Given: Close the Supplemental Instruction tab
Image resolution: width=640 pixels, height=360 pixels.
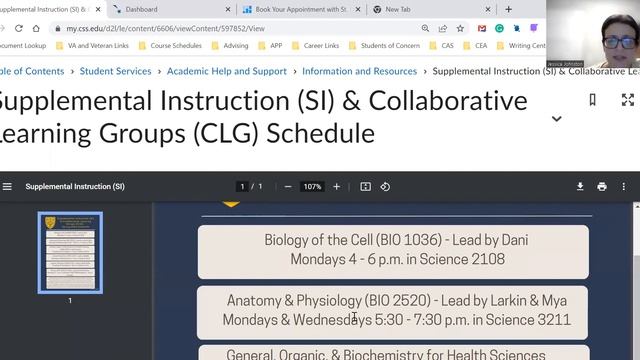Looking at the screenshot, I should [x=98, y=9].
